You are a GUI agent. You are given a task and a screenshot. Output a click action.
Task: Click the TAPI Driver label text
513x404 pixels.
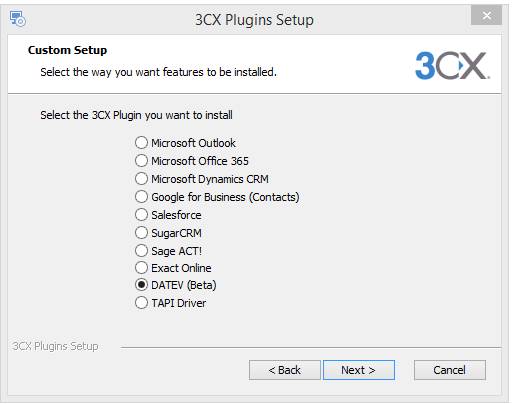coord(179,303)
